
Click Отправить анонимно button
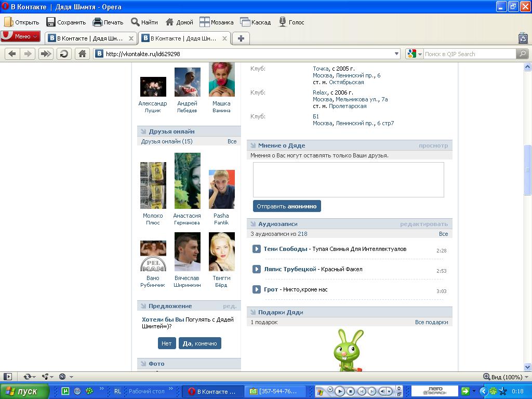(287, 206)
